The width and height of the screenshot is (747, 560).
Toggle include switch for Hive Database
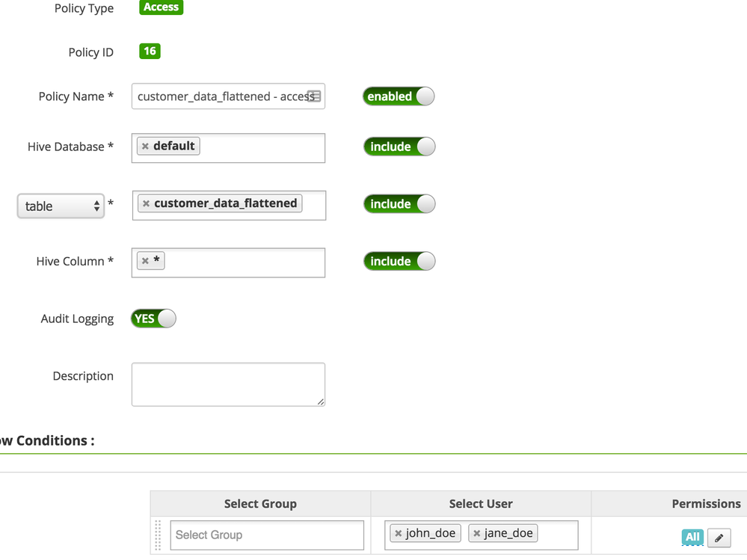(399, 147)
